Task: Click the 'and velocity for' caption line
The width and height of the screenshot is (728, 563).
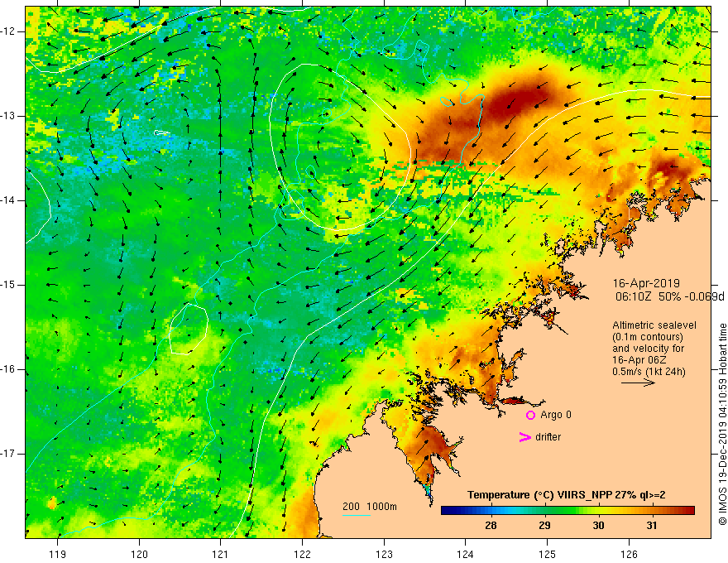Action: (x=648, y=349)
